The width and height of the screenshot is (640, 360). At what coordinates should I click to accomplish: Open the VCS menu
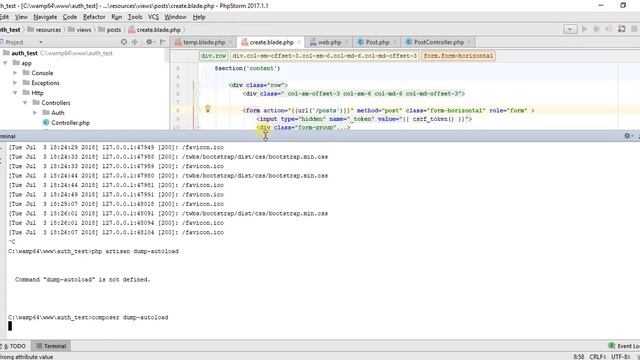[153, 17]
